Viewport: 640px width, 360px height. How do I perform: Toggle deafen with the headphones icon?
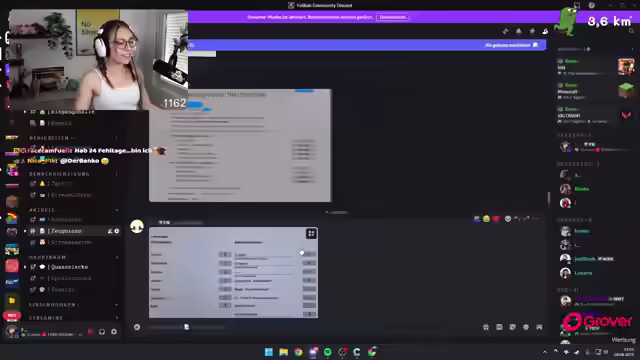pyautogui.click(x=102, y=332)
